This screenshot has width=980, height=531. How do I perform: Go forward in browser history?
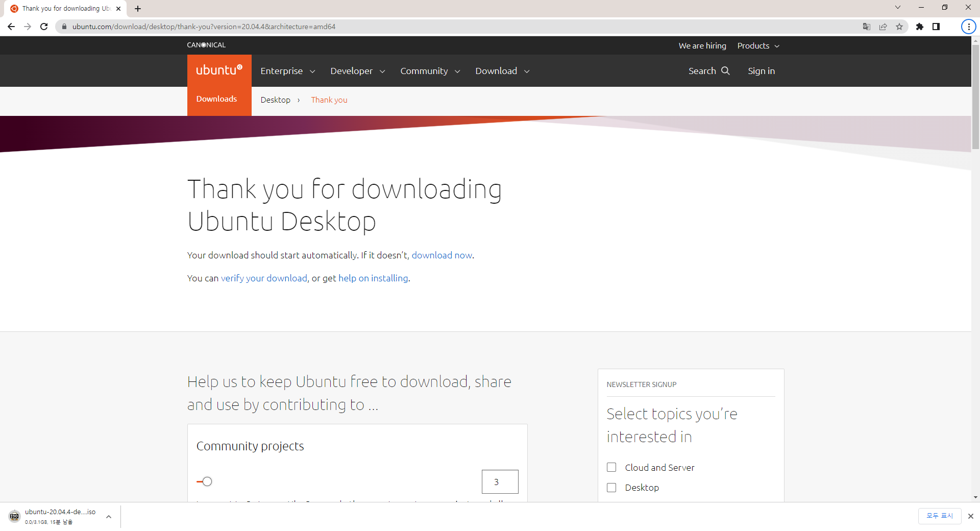click(x=28, y=27)
